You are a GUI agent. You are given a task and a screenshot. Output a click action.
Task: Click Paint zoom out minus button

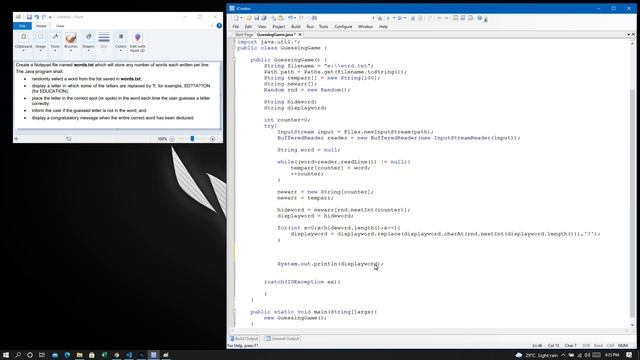point(172,139)
